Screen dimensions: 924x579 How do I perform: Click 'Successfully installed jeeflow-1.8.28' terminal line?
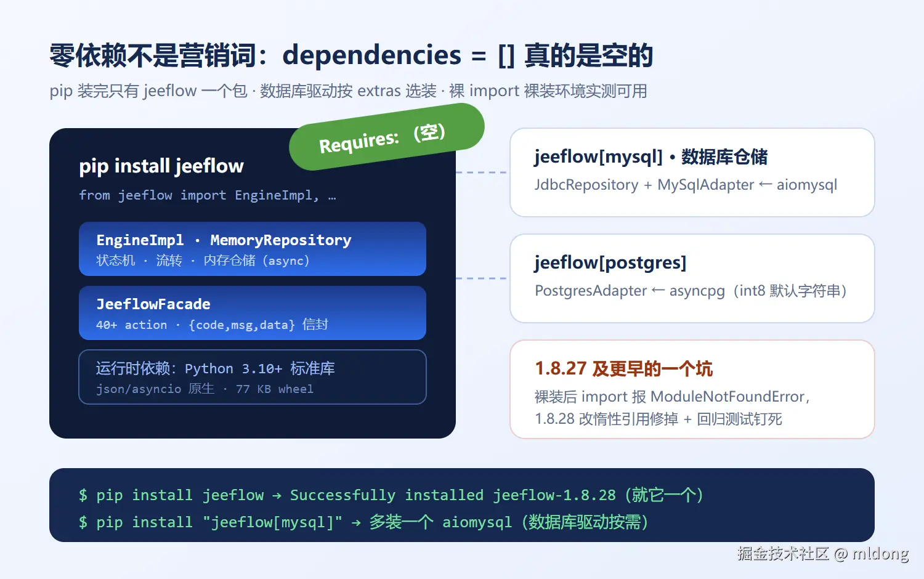(391, 495)
